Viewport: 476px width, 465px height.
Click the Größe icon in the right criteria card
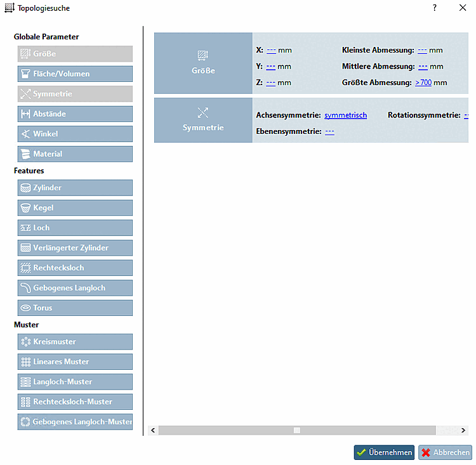pos(203,55)
